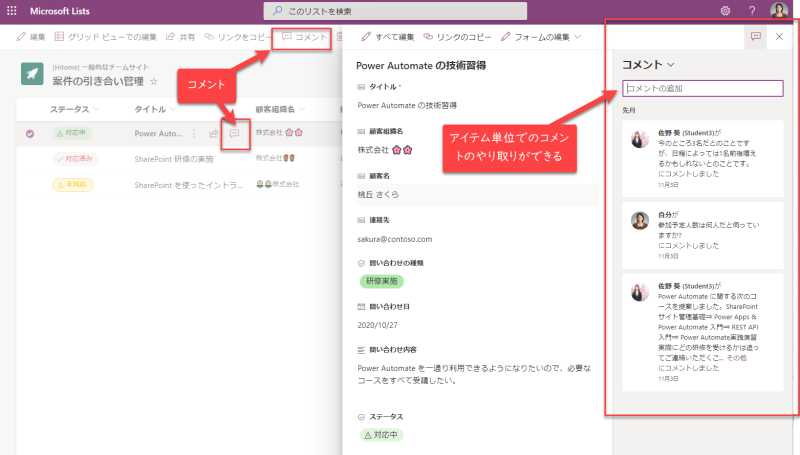Open the 顧客組織名 column header dropdown

pyautogui.click(x=280, y=109)
